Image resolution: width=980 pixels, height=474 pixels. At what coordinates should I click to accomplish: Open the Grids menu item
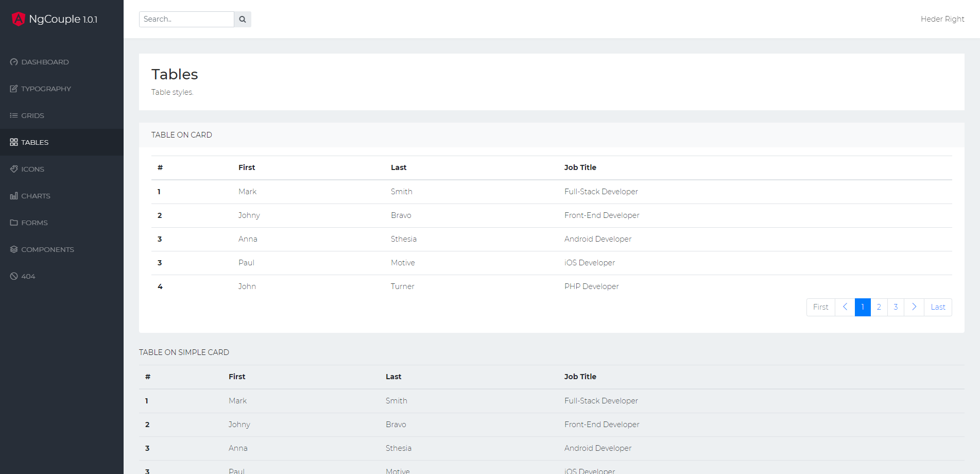(62, 115)
